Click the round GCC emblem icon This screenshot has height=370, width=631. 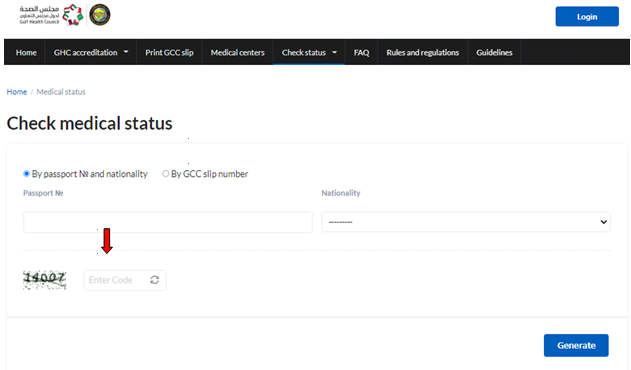[99, 15]
